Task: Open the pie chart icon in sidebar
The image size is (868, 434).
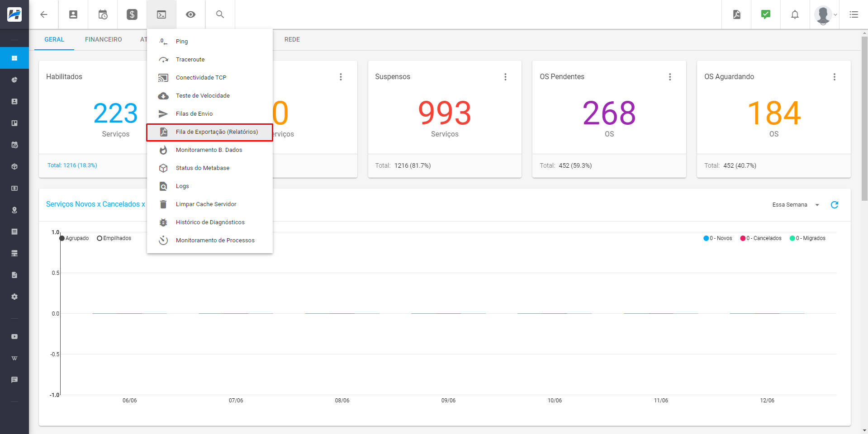Action: [14, 80]
